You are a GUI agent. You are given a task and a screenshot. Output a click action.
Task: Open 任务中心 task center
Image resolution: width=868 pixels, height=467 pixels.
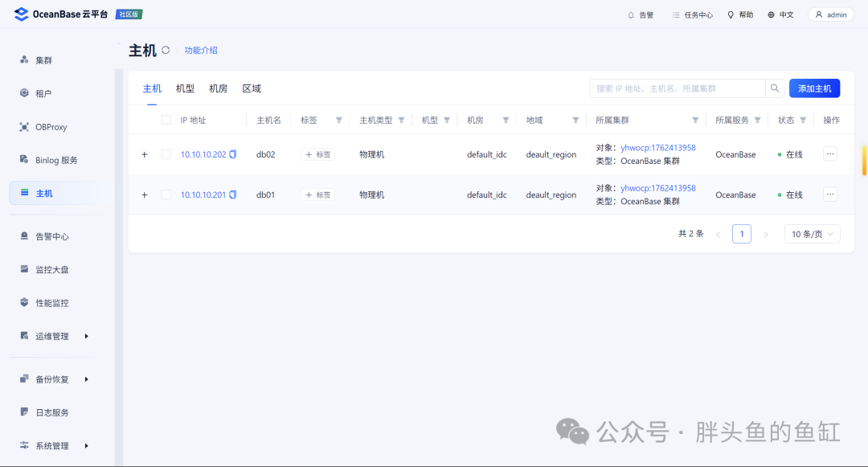pos(693,15)
